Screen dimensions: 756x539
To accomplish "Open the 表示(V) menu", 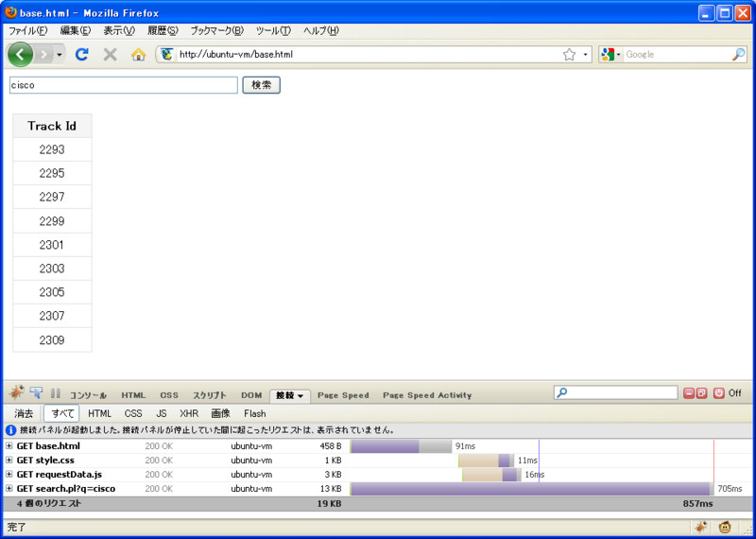I will pos(119,31).
